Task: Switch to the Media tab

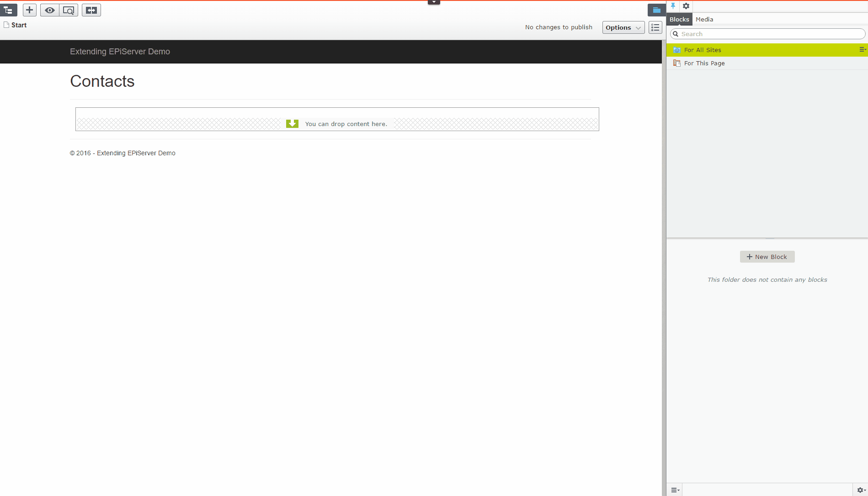Action: tap(704, 19)
